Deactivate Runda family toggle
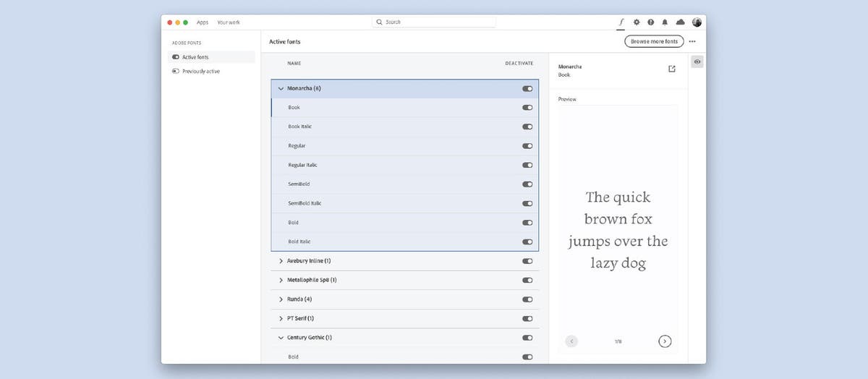 click(x=527, y=299)
